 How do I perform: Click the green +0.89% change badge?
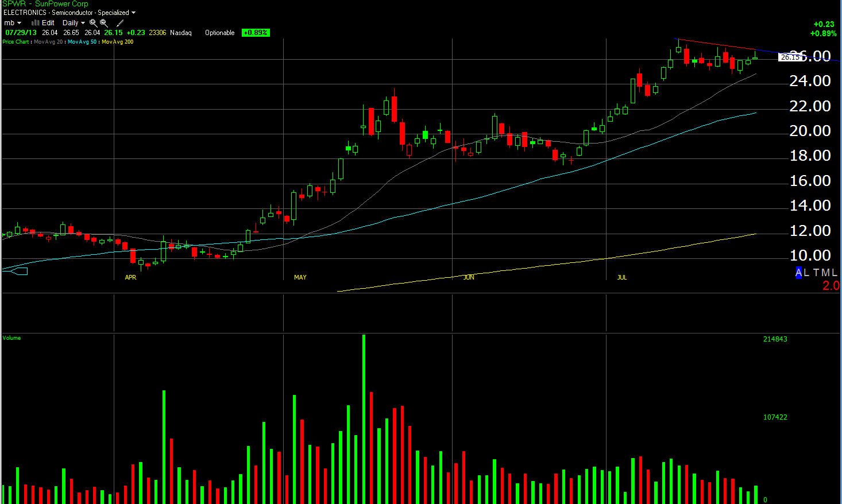coord(256,33)
